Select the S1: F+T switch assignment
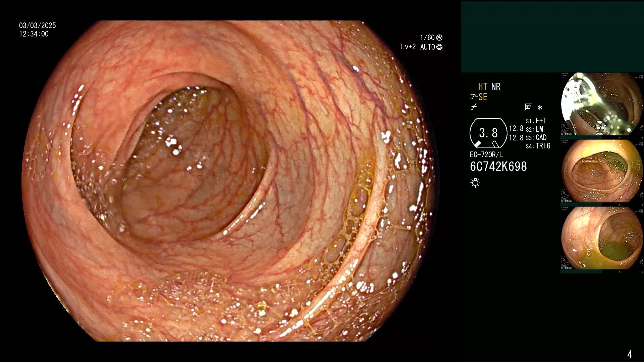This screenshot has width=644, height=362. [x=536, y=121]
